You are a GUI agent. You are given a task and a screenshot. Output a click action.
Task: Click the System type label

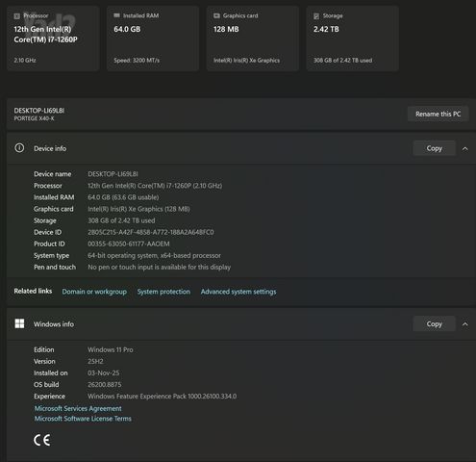[x=52, y=256]
